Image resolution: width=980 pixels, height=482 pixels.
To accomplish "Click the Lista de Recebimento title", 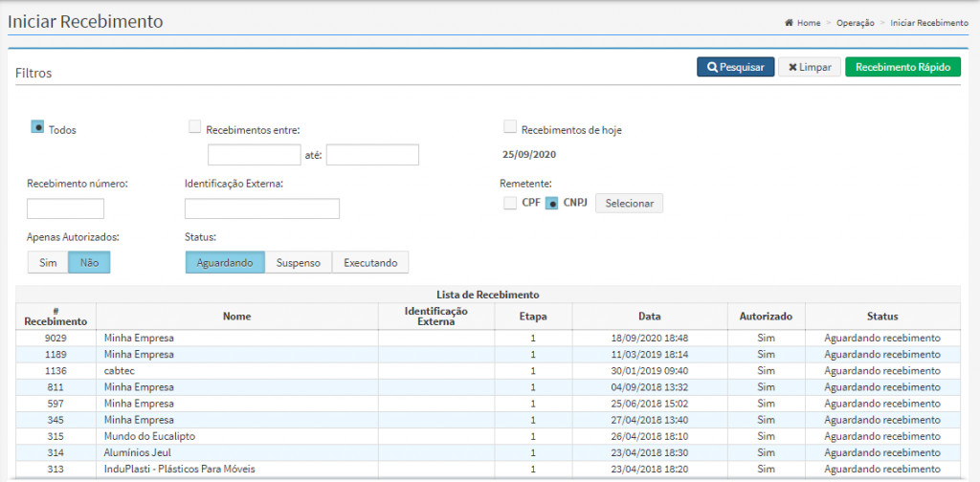I will tap(488, 294).
